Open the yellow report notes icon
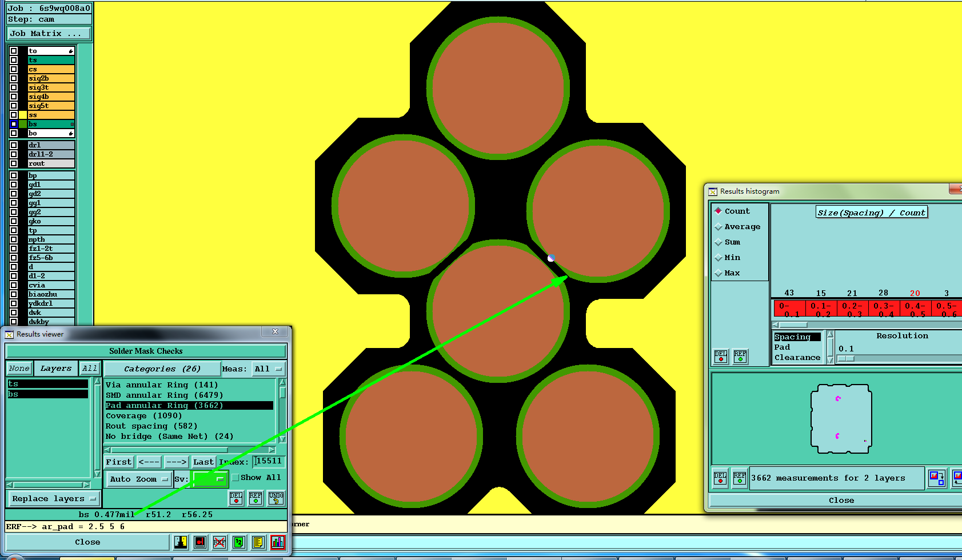This screenshot has height=560, width=962. click(258, 542)
